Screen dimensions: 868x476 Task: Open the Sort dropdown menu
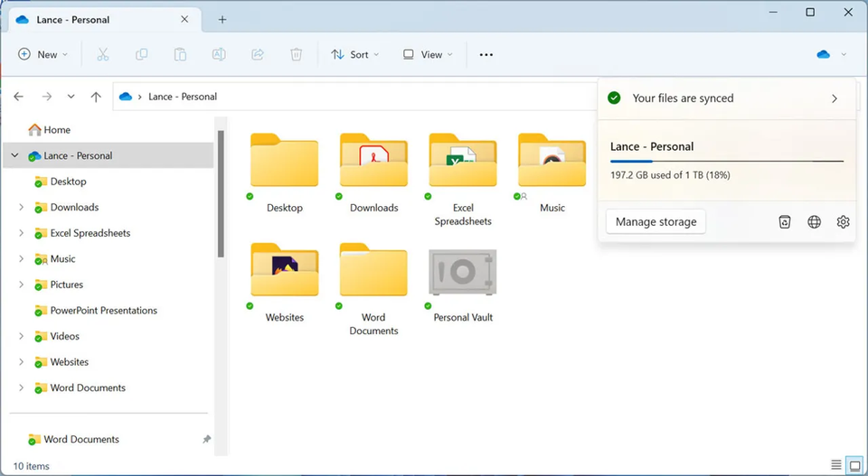[x=354, y=55]
